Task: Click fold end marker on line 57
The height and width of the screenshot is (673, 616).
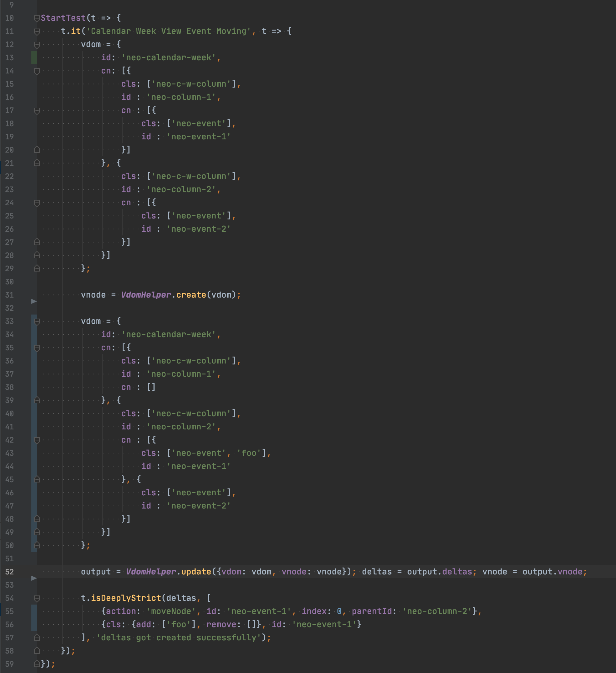Action: 37,638
